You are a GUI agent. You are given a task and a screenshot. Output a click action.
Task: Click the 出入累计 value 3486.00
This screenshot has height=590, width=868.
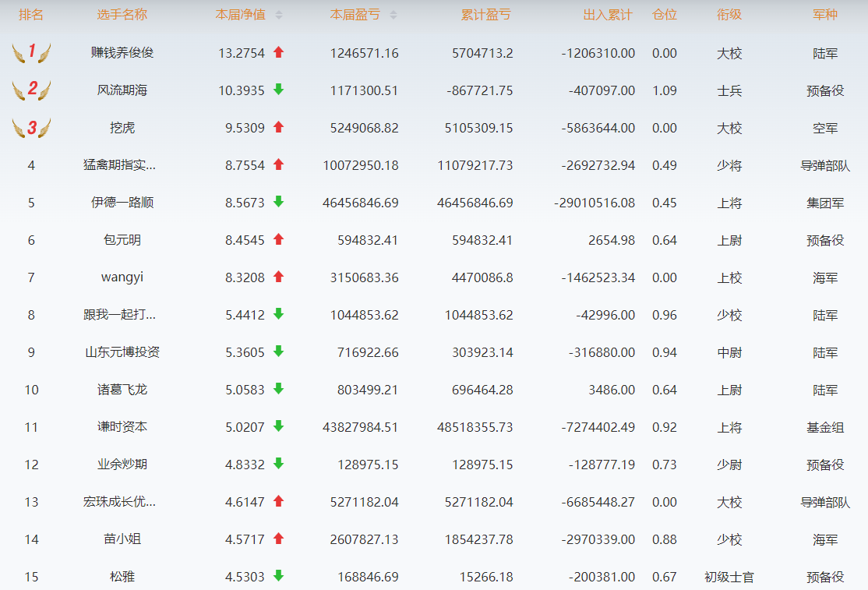click(611, 390)
